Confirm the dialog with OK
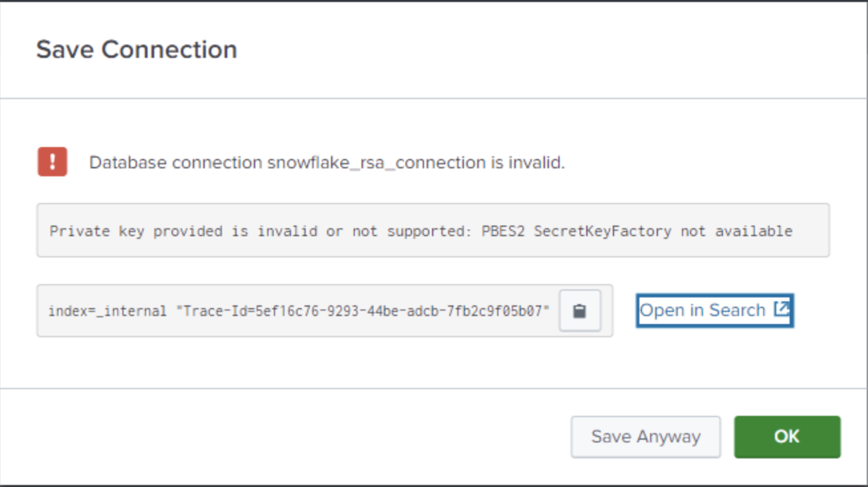Image resolution: width=868 pixels, height=487 pixels. pos(786,436)
